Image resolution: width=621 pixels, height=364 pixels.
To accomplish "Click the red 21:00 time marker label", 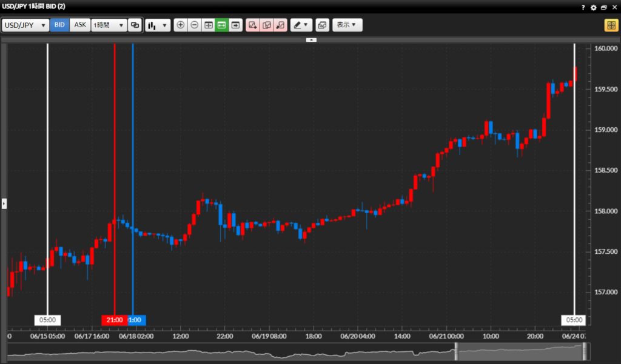I will click(113, 320).
